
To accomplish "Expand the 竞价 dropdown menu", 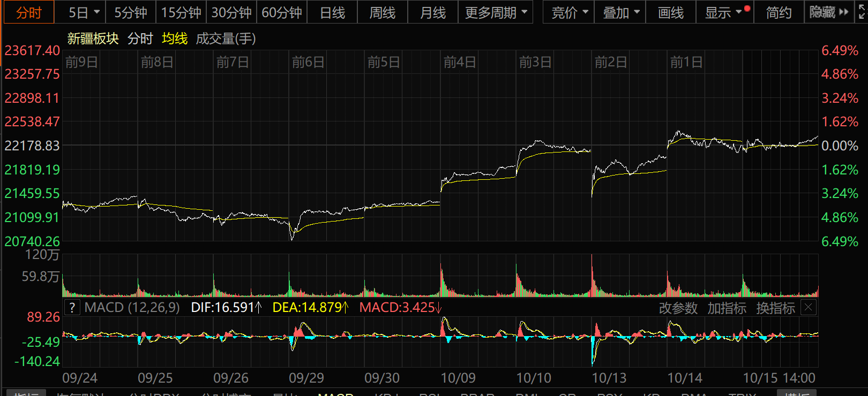I will [x=570, y=12].
